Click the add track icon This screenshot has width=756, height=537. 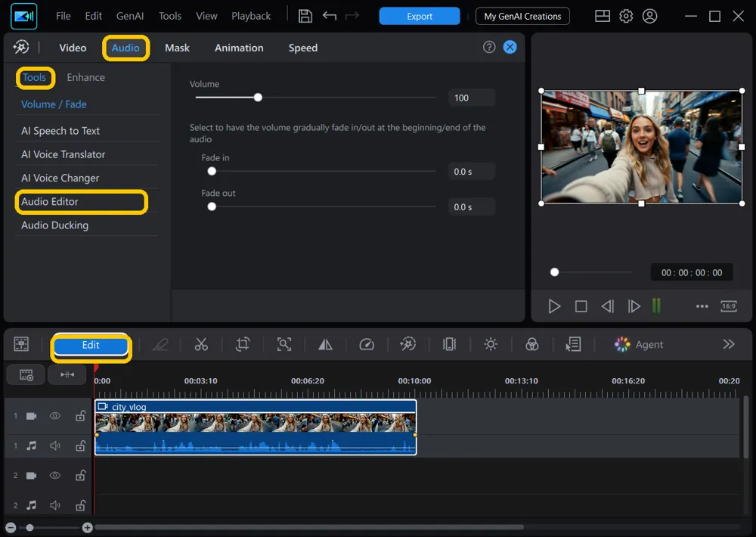click(26, 375)
